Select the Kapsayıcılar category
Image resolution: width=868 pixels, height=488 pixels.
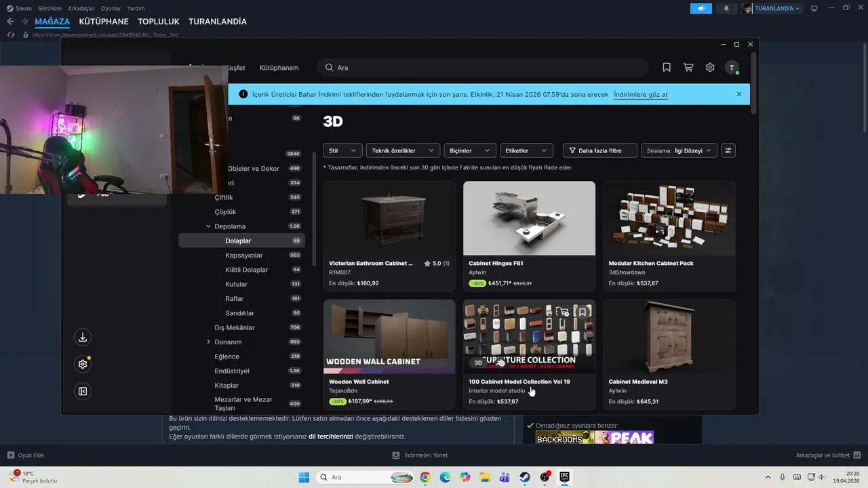[244, 256]
